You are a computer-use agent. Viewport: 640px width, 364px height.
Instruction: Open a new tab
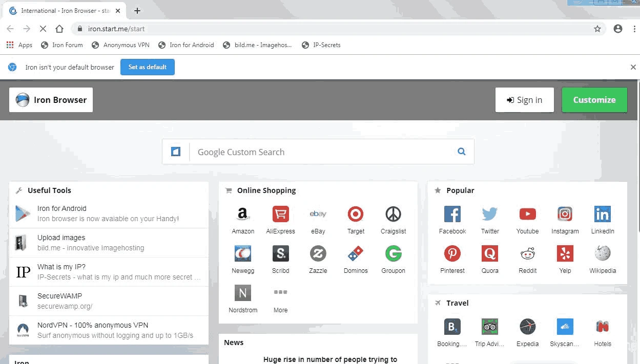[137, 11]
